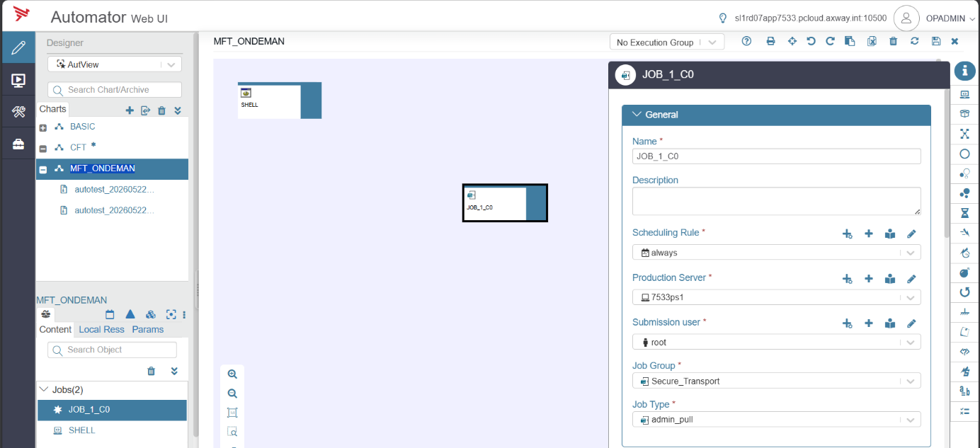Add a new chart with plus icon

[130, 110]
